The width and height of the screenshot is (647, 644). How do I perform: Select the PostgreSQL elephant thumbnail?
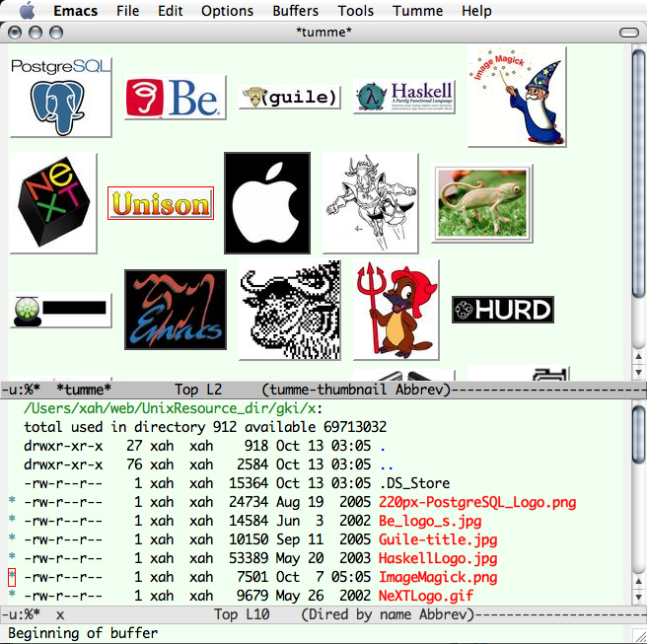pyautogui.click(x=61, y=97)
